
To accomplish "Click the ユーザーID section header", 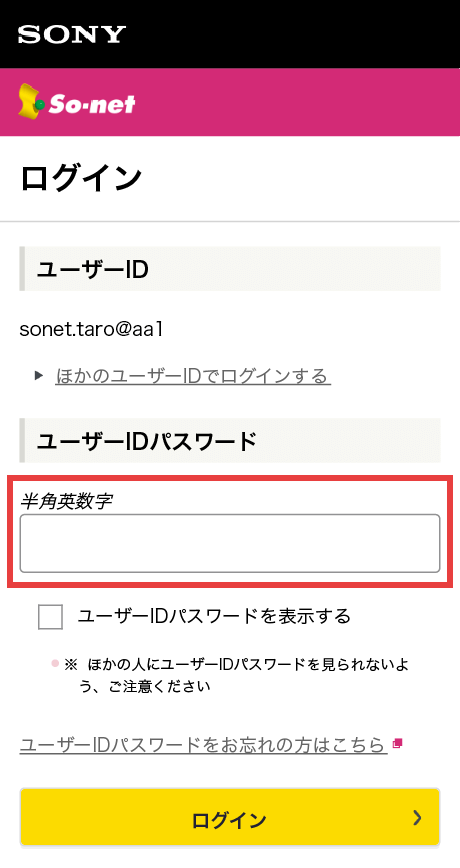I will 230,269.
